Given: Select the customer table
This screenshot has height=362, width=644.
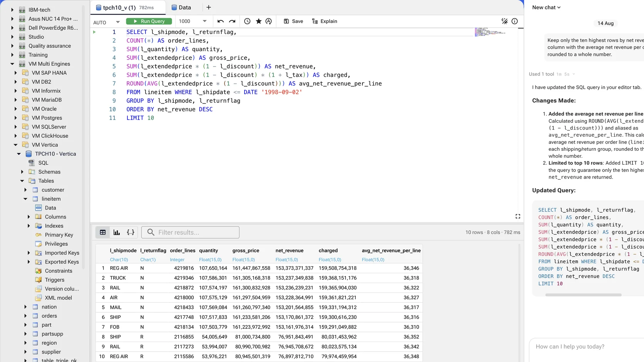Looking at the screenshot, I should pyautogui.click(x=53, y=190).
